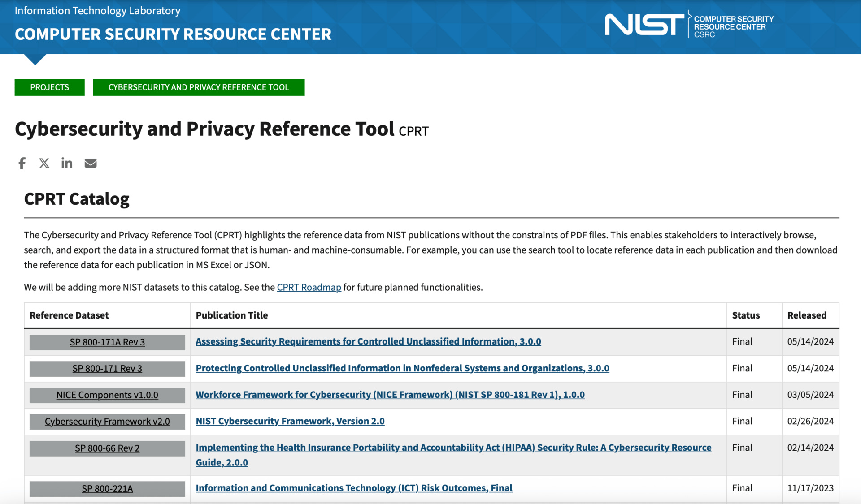Screen dimensions: 861x504
Task: Open Cybersecurity and Privacy Reference Tool breadcrumb
Action: pyautogui.click(x=199, y=87)
